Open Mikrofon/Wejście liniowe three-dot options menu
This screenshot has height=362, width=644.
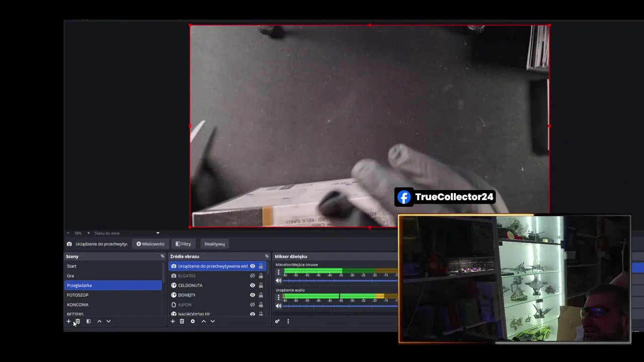point(278,272)
